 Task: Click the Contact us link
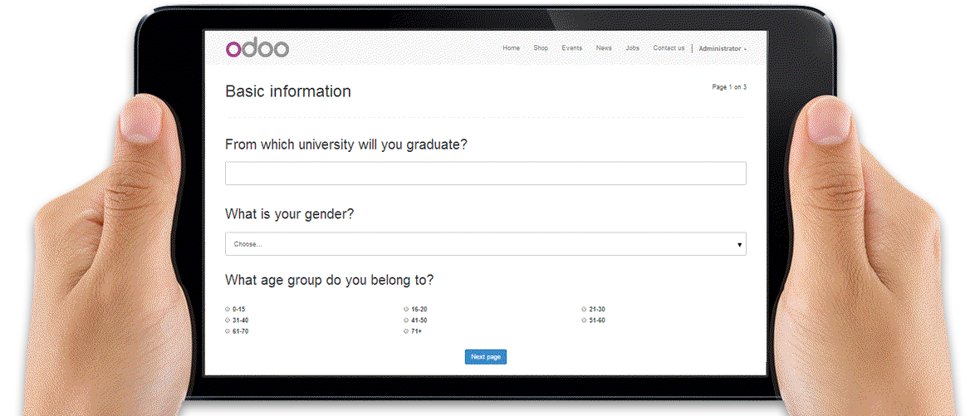coord(669,48)
